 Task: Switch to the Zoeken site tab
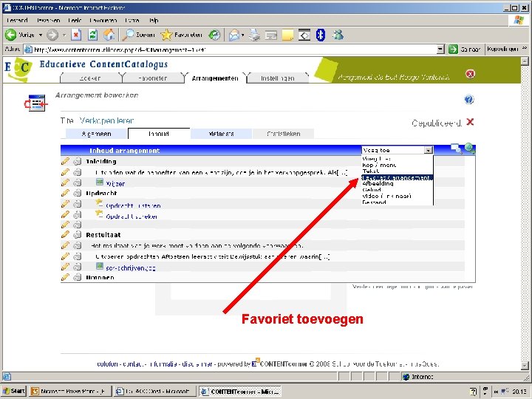point(90,78)
